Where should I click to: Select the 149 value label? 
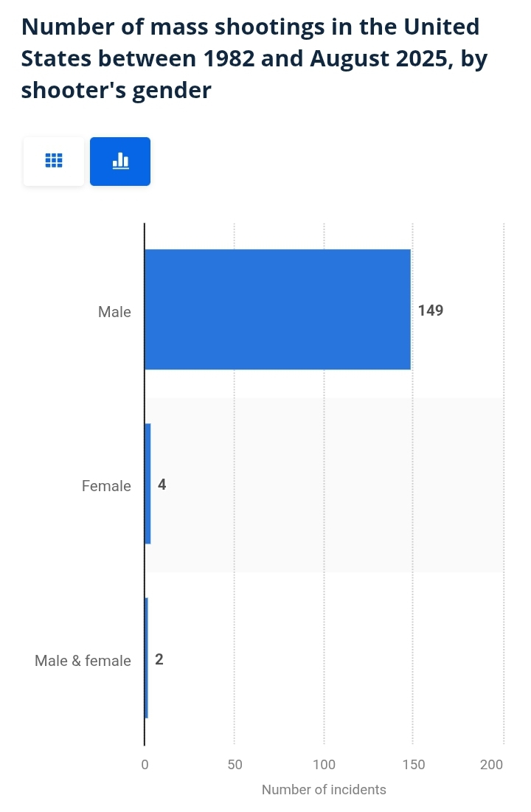[431, 310]
